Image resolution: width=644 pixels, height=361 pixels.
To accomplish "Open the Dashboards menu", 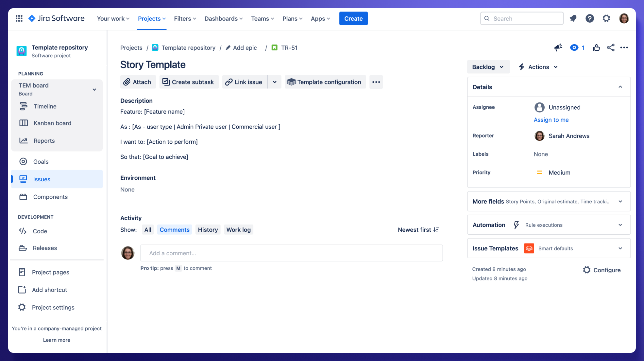I will pos(223,19).
